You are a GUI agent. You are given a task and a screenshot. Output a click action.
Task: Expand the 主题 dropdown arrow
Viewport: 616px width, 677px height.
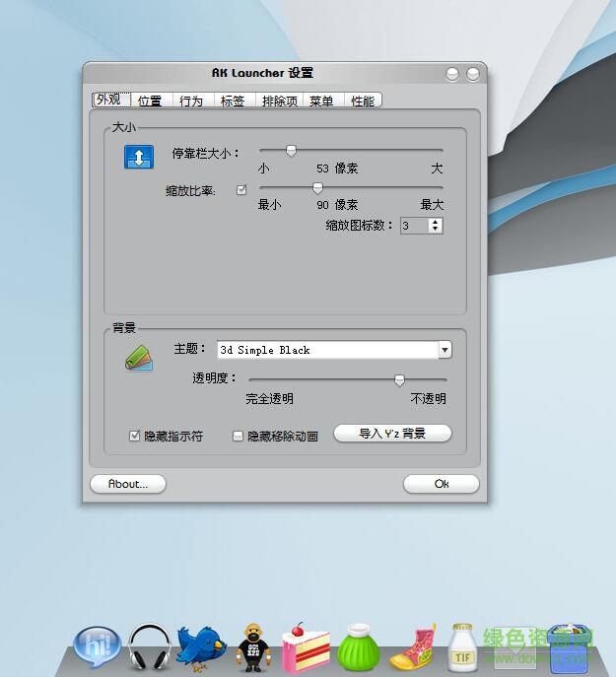click(x=445, y=350)
